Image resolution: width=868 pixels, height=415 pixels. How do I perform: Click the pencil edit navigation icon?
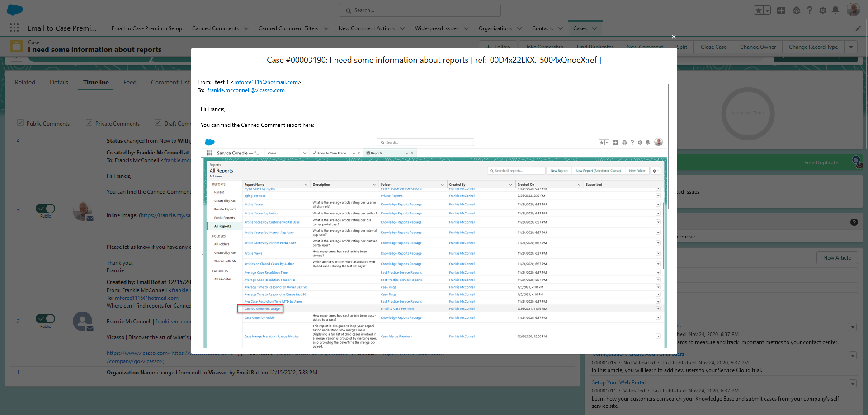[x=858, y=28]
